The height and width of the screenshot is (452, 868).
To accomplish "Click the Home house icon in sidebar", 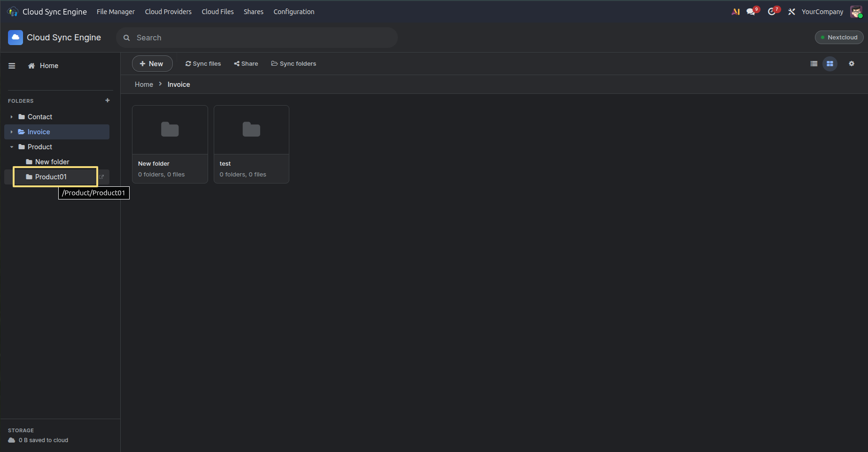I will pos(31,66).
